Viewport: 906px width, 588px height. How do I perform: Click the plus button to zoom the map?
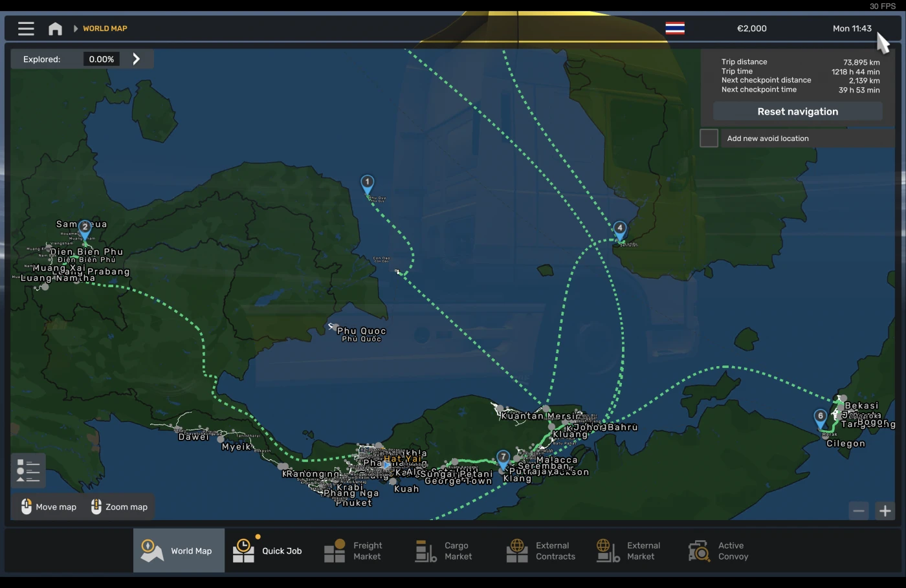pyautogui.click(x=885, y=510)
